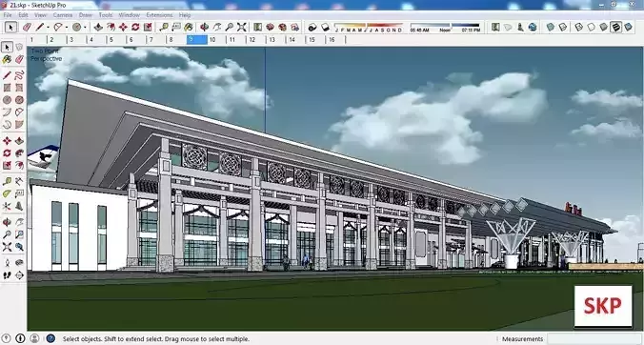This screenshot has width=644, height=345.
Task: Switch to scene tab 16
Action: coord(335,40)
